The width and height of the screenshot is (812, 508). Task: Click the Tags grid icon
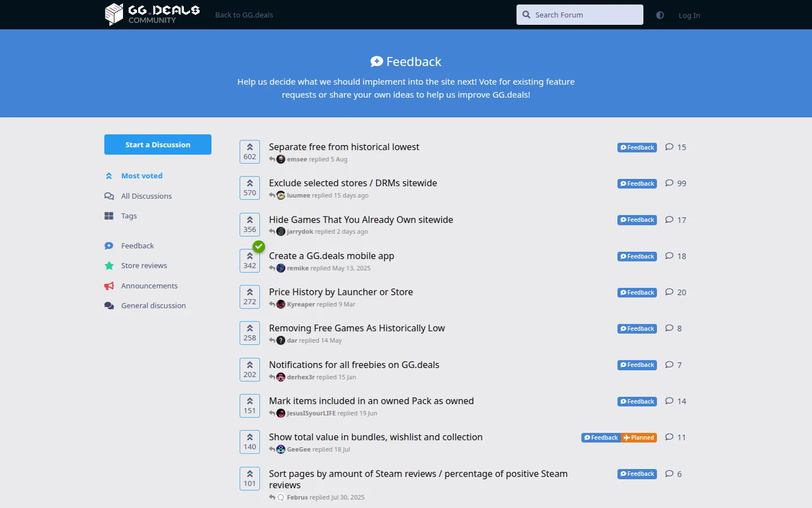tap(109, 216)
